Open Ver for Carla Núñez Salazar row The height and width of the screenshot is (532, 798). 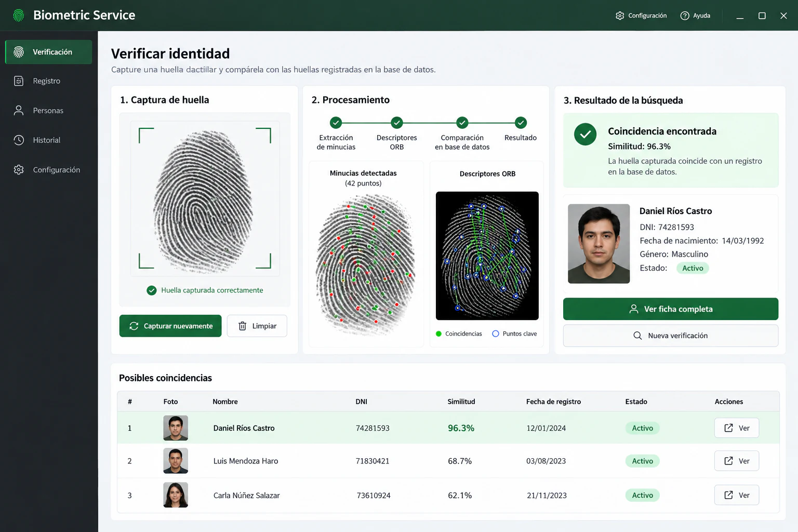coord(737,495)
